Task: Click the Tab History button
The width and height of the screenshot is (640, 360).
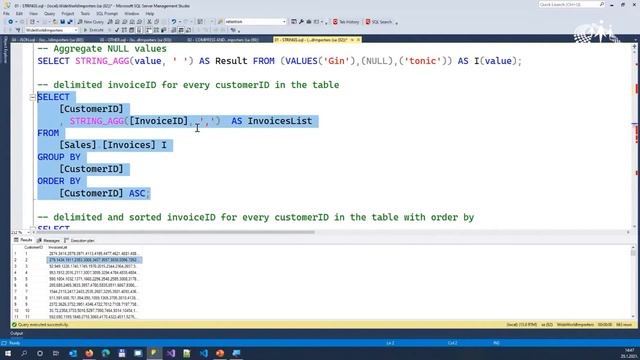Action: pyautogui.click(x=346, y=22)
